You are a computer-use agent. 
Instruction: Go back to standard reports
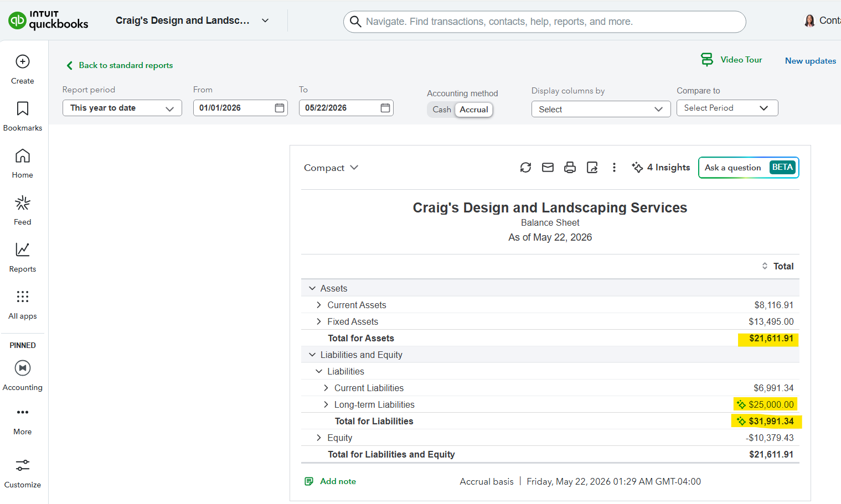pos(120,65)
